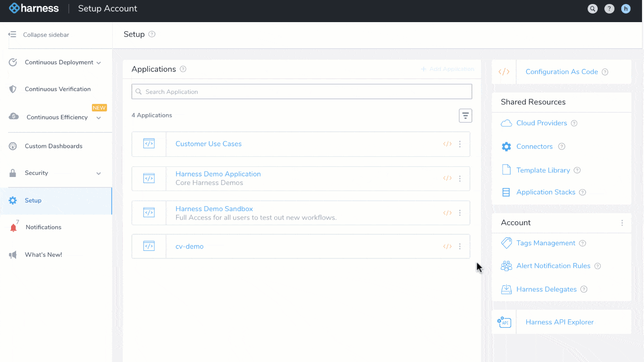Open the Harness Demo Sandbox link
The image size is (644, 362).
tap(214, 209)
